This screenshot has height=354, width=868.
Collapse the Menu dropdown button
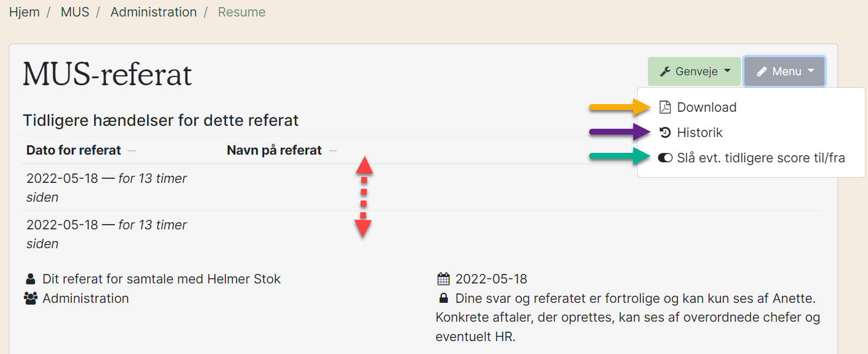pos(784,71)
